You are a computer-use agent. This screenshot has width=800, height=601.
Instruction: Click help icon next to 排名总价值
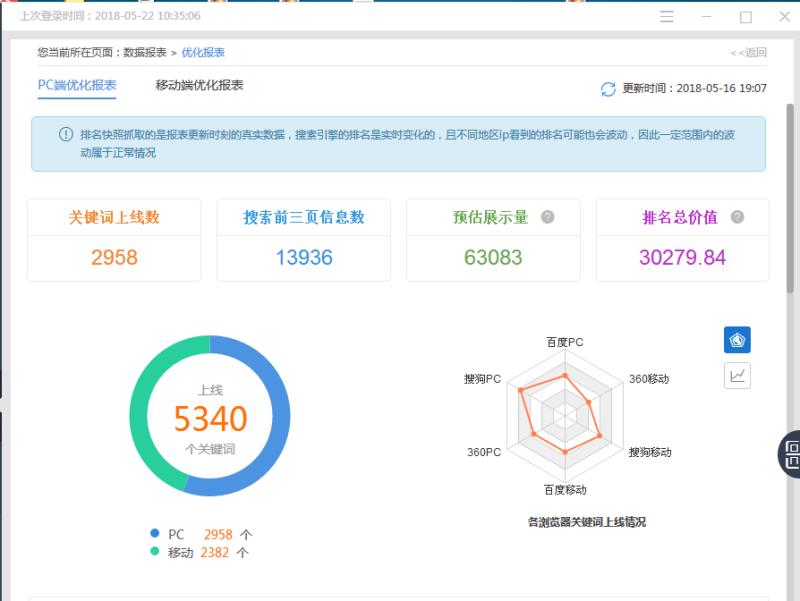(x=737, y=217)
